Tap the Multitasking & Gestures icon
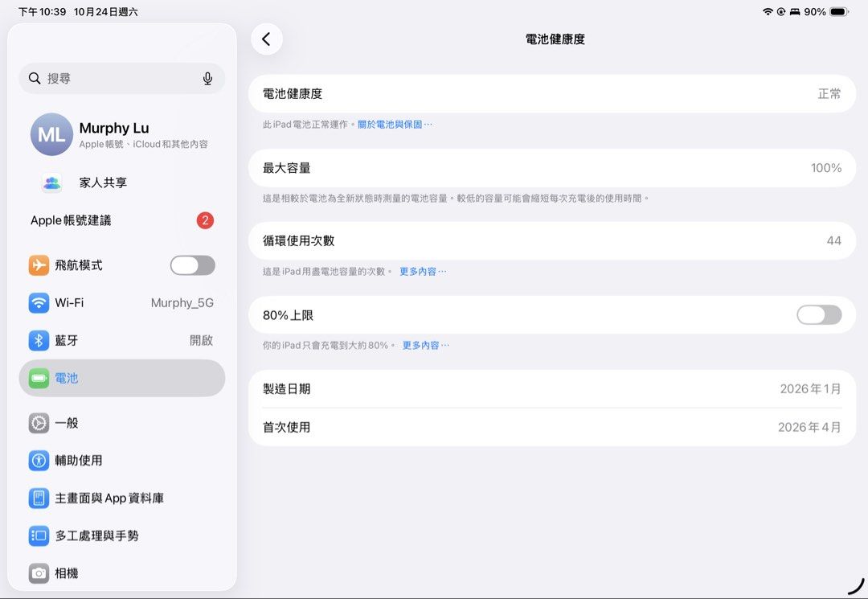 (x=39, y=536)
